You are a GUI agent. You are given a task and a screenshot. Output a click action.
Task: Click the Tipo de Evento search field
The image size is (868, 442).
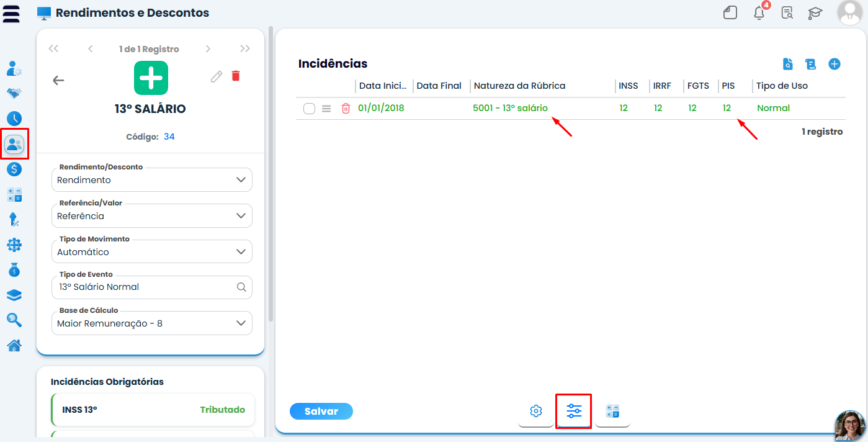152,287
